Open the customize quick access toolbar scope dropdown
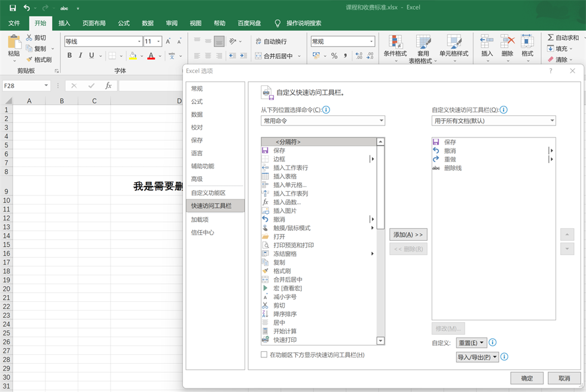The height and width of the screenshot is (392, 586). coord(494,121)
